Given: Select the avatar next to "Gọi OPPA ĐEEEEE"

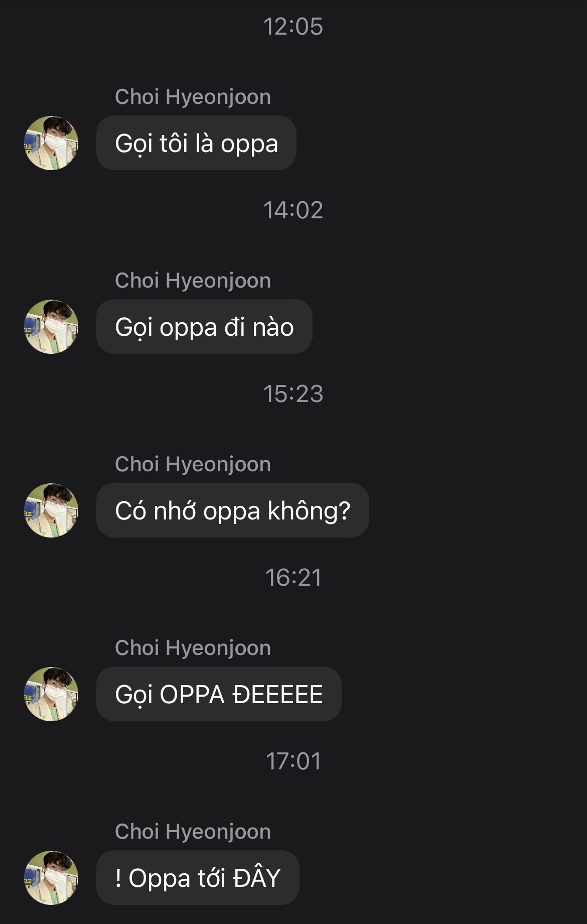Looking at the screenshot, I should pos(51,694).
